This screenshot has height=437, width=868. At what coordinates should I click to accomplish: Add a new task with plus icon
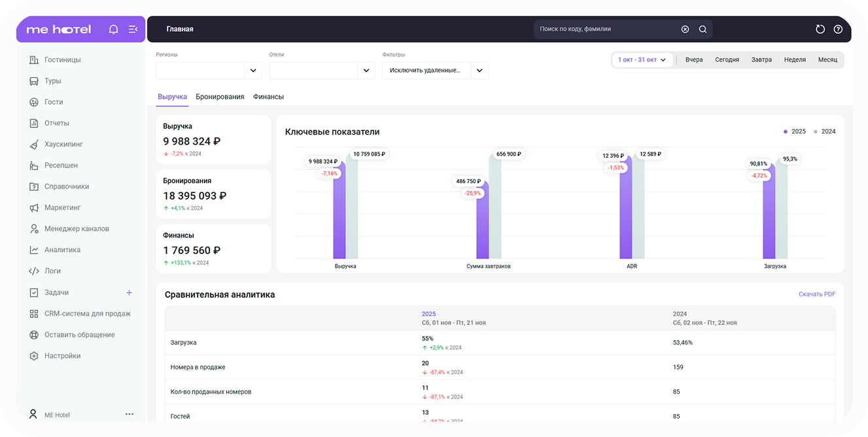129,292
